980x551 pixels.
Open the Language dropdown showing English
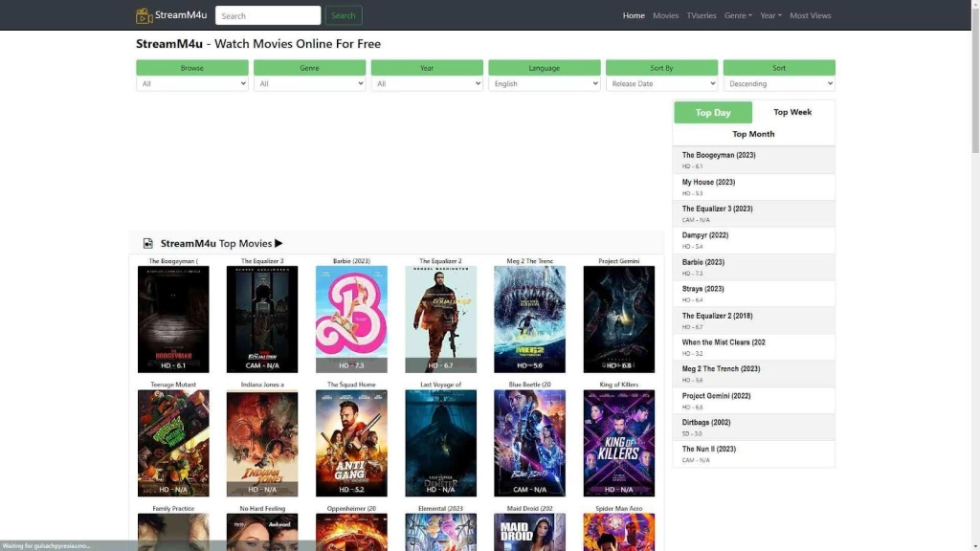point(545,84)
